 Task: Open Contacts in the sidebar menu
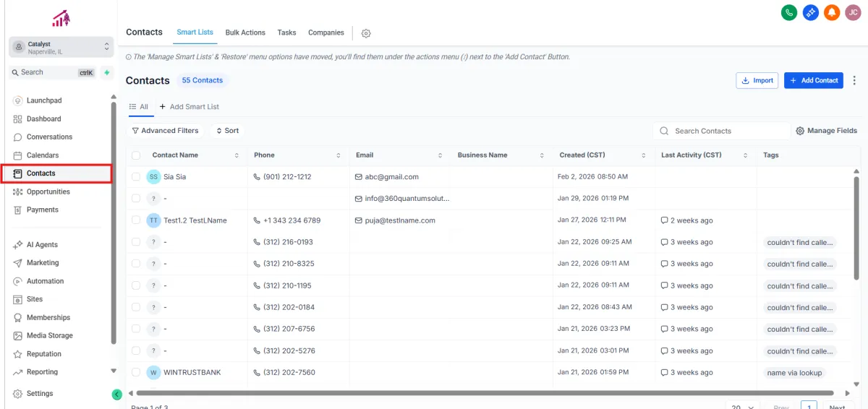point(56,173)
